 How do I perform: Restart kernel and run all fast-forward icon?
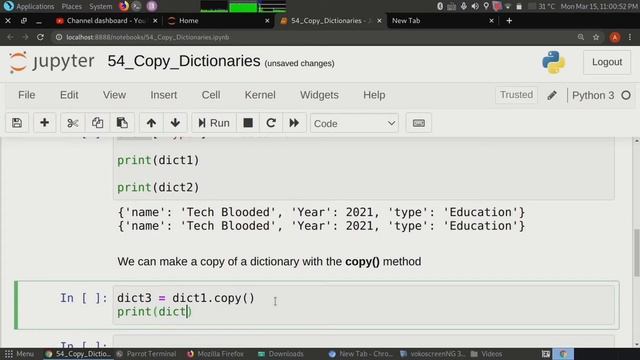coord(294,123)
